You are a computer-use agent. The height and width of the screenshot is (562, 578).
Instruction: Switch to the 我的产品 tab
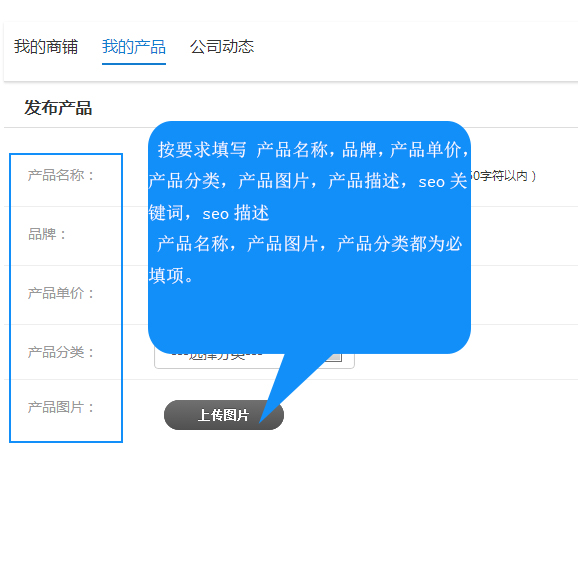point(134,47)
